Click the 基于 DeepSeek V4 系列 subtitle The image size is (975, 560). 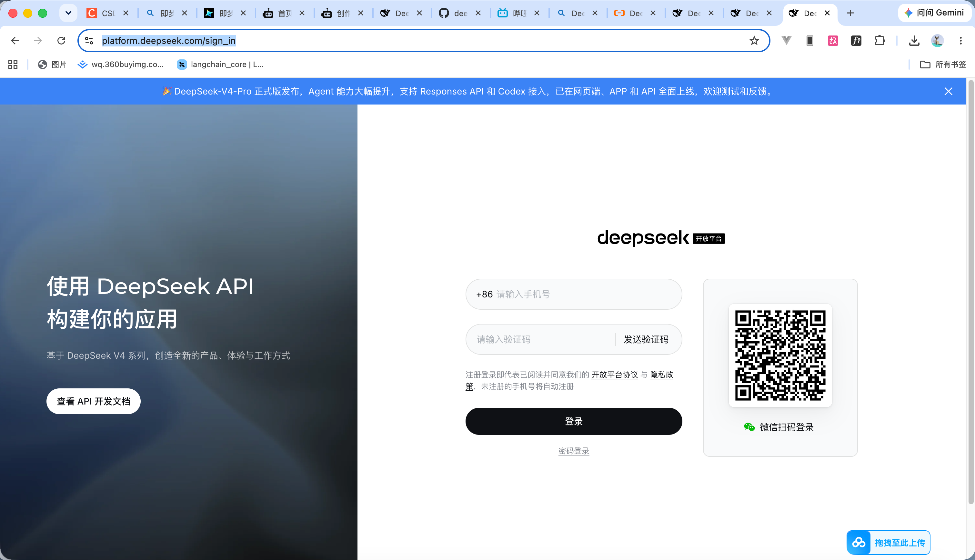click(x=168, y=355)
